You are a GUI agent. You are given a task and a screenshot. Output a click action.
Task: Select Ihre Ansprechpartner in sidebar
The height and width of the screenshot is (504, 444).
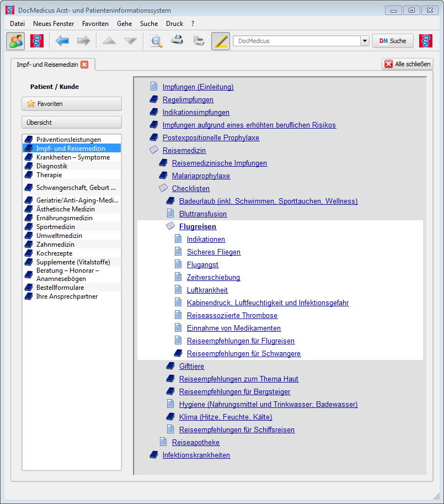(x=72, y=296)
